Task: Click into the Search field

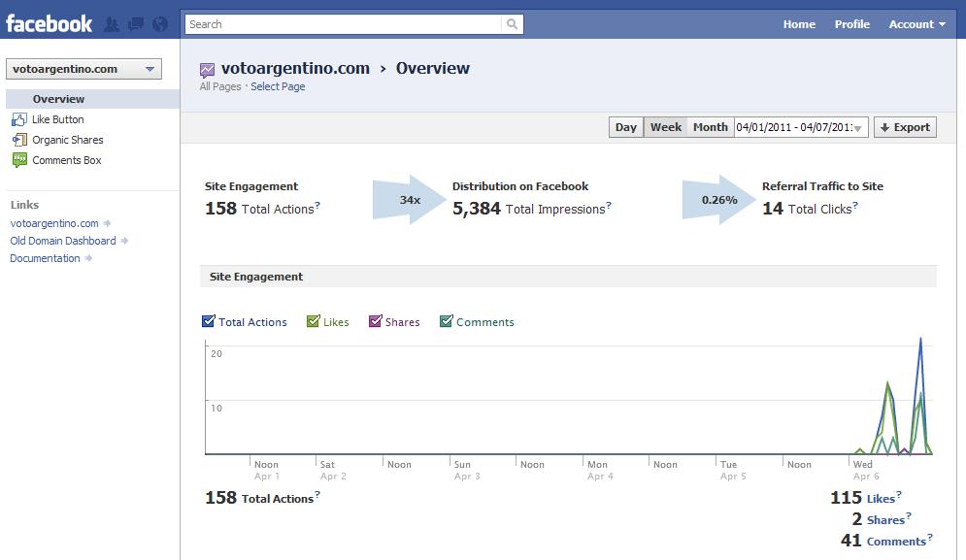Action: point(343,24)
